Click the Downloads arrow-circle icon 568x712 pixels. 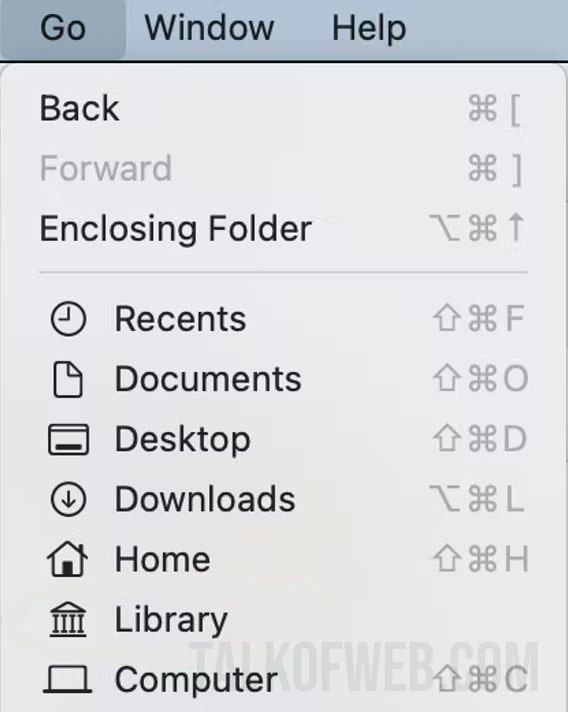point(68,499)
